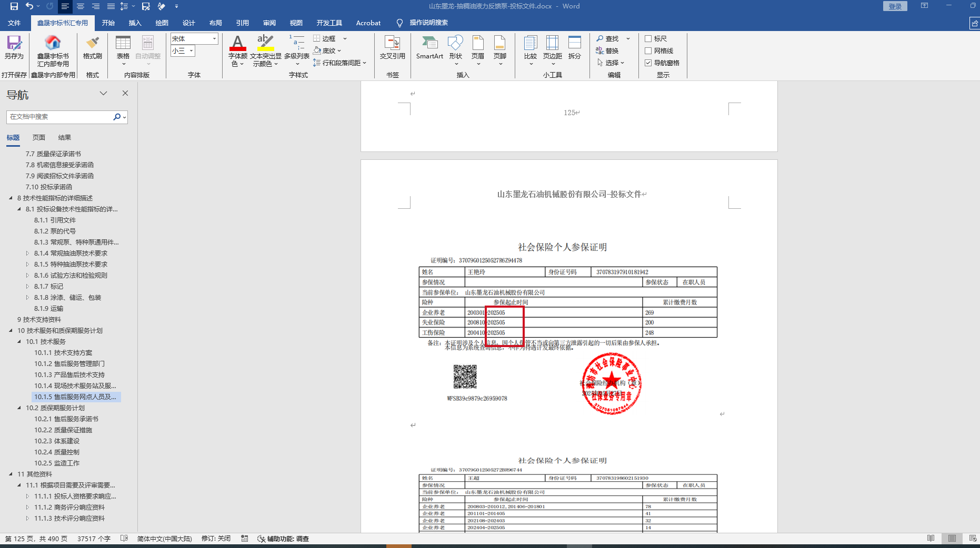
Task: Apply 文本突出显示颜色 highlight
Action: tap(266, 50)
